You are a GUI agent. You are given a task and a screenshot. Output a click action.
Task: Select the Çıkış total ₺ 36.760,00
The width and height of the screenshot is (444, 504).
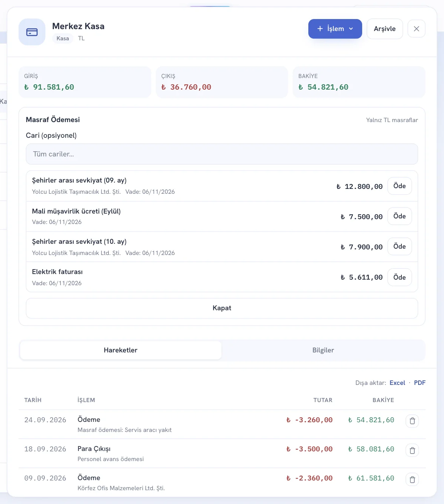[186, 87]
